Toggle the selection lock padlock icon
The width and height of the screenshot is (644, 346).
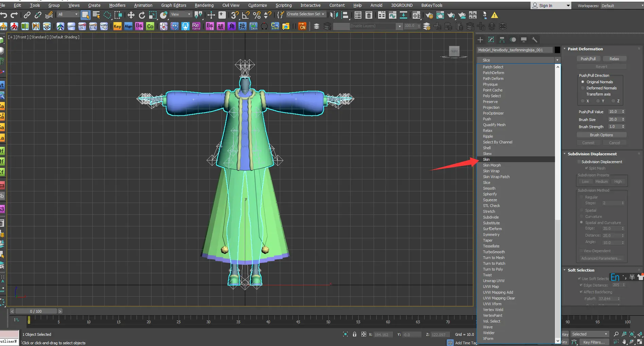(355, 334)
